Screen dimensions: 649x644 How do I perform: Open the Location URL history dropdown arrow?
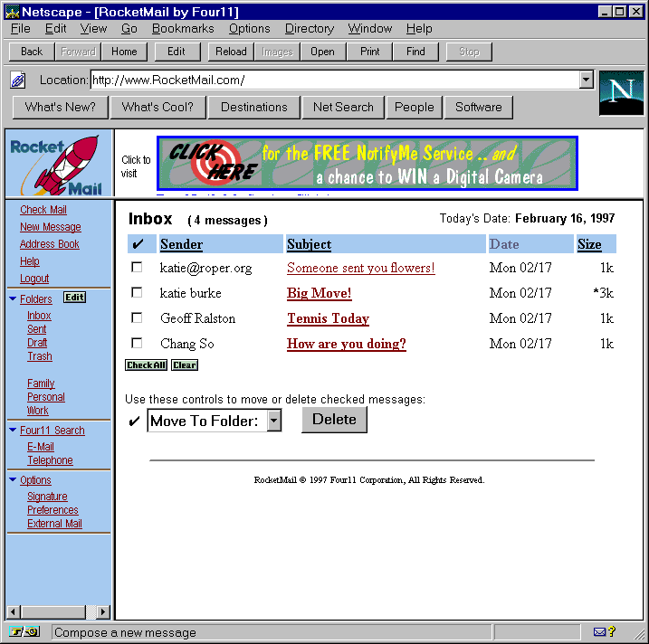[x=586, y=80]
